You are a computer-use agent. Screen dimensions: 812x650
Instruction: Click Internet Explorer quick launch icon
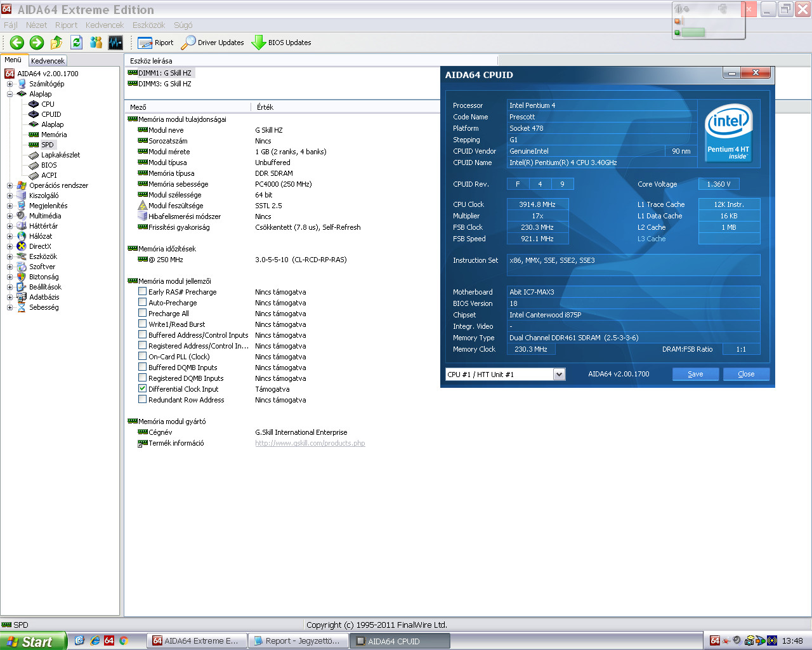[95, 640]
